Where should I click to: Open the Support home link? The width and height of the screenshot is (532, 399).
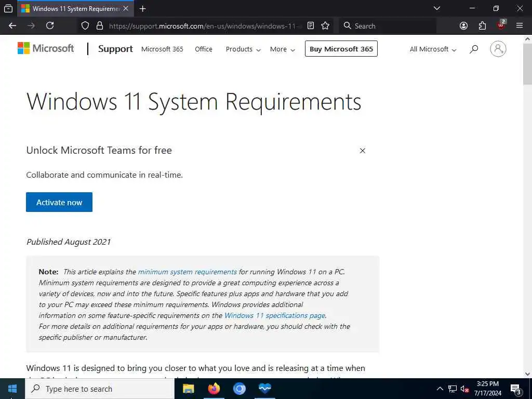(x=115, y=49)
